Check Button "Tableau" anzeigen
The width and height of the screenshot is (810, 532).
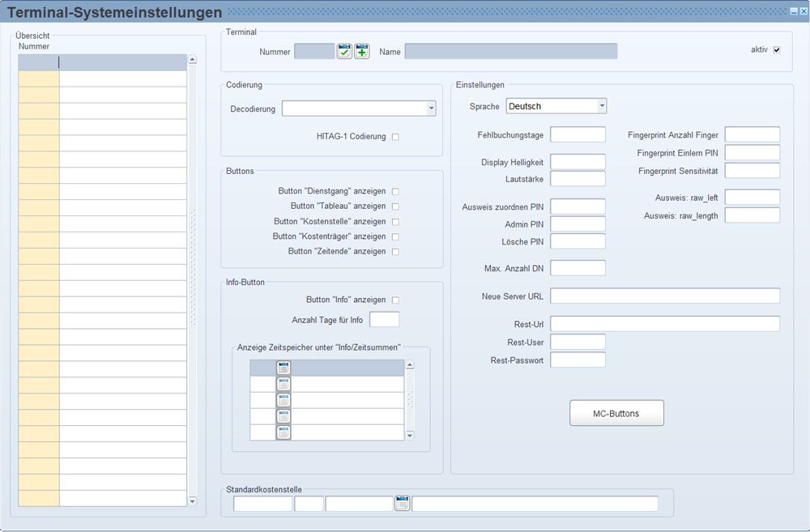(x=395, y=206)
